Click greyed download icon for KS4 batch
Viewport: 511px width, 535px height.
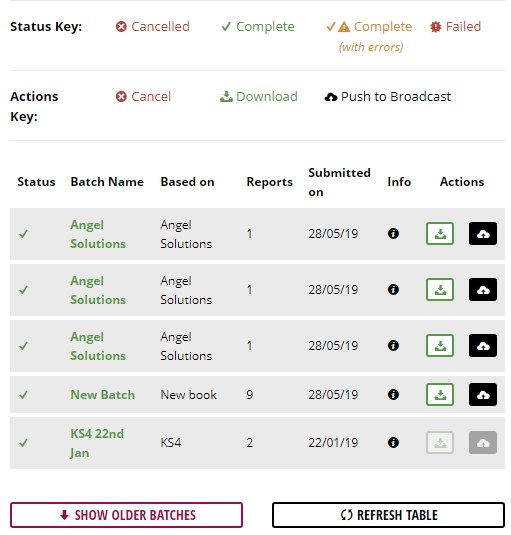pos(440,443)
